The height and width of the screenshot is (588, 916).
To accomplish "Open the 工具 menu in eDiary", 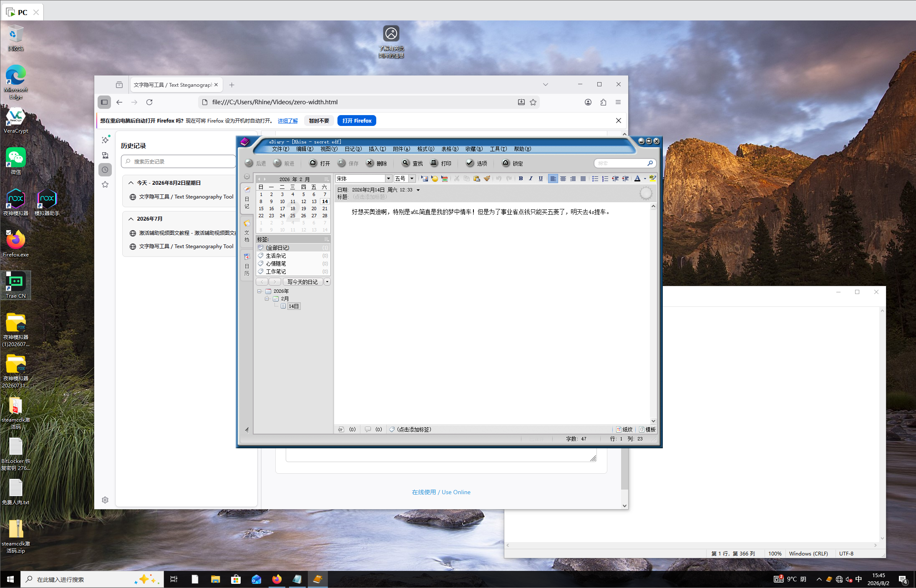I will pyautogui.click(x=498, y=149).
